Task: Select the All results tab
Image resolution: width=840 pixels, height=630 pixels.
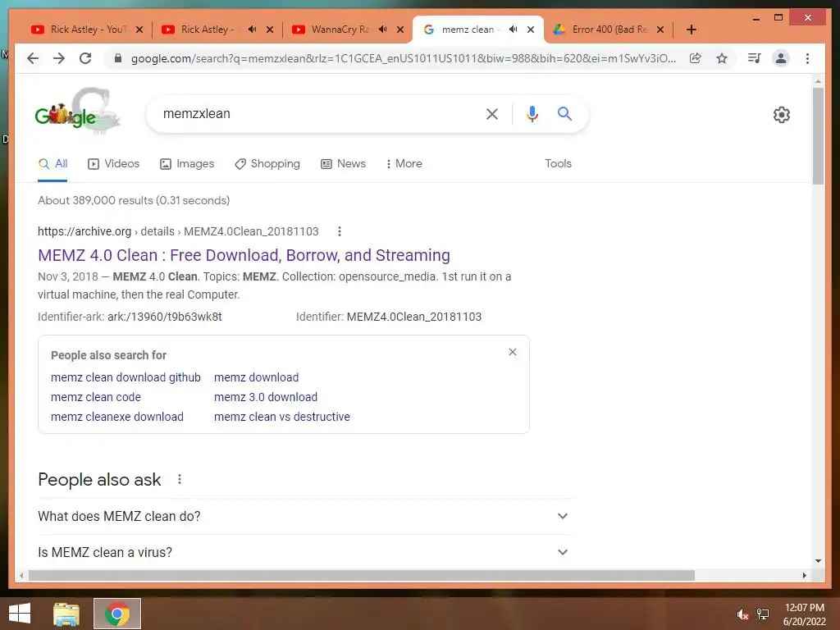Action: [x=52, y=163]
